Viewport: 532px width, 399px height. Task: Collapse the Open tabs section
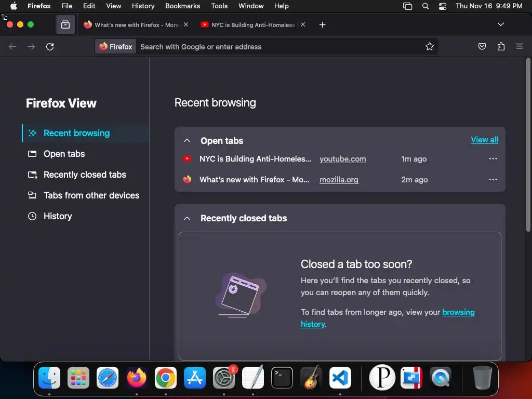[187, 140]
